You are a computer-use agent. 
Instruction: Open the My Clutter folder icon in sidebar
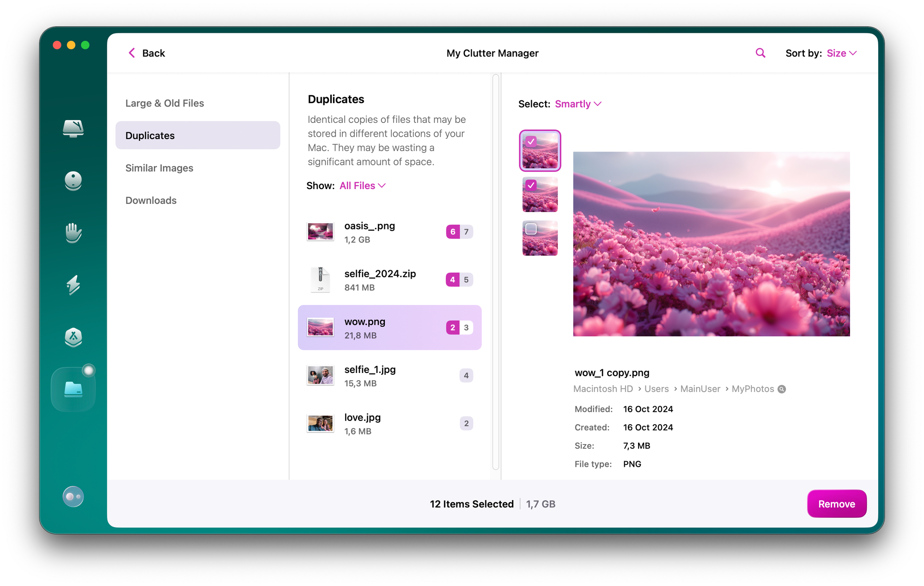pyautogui.click(x=73, y=390)
